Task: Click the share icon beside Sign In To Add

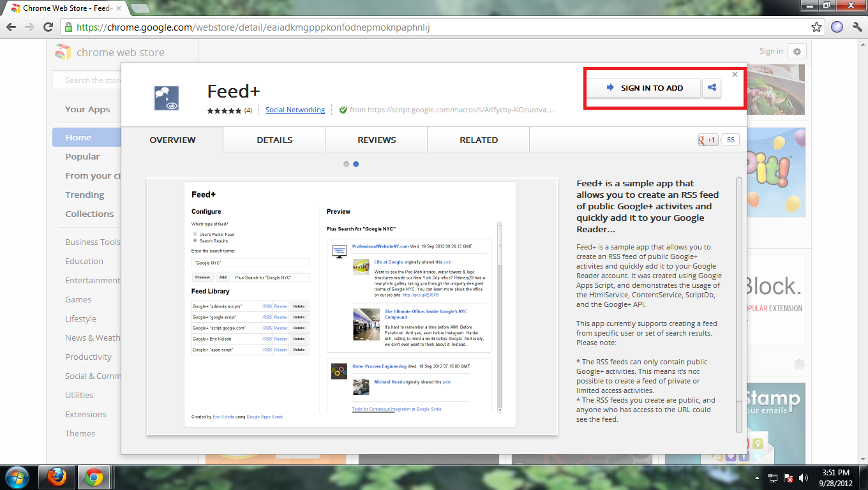Action: (712, 88)
